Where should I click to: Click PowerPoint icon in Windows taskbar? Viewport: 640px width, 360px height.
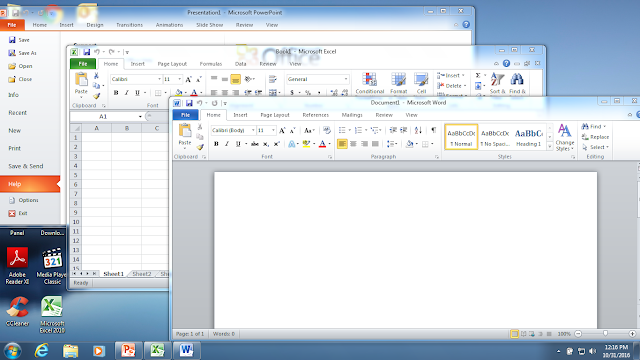coord(128,351)
